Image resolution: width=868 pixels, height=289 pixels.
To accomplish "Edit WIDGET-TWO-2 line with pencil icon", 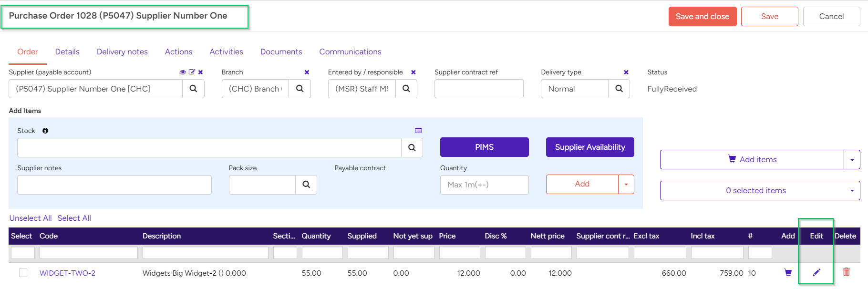I will [x=816, y=272].
